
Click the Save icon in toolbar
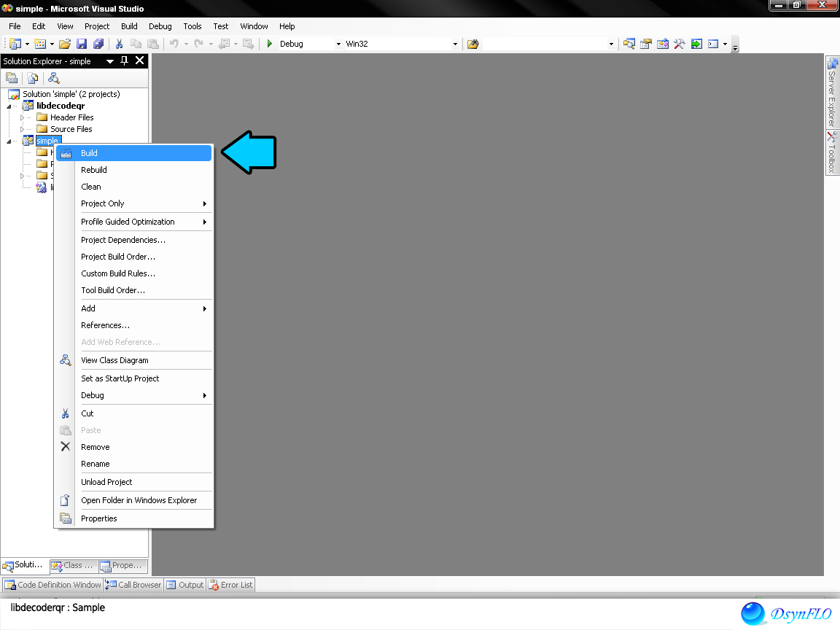(82, 44)
